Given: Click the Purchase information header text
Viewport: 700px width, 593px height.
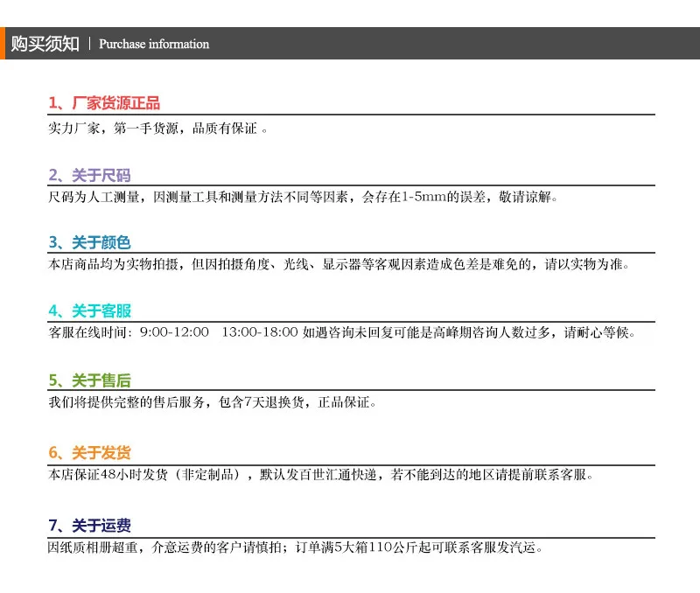Looking at the screenshot, I should [x=154, y=44].
